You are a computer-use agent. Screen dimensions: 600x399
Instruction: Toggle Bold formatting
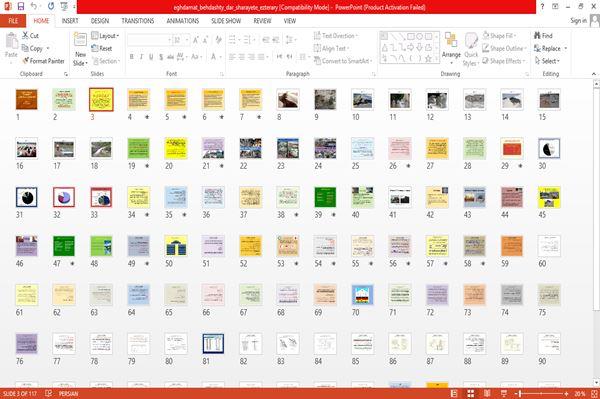[132, 57]
